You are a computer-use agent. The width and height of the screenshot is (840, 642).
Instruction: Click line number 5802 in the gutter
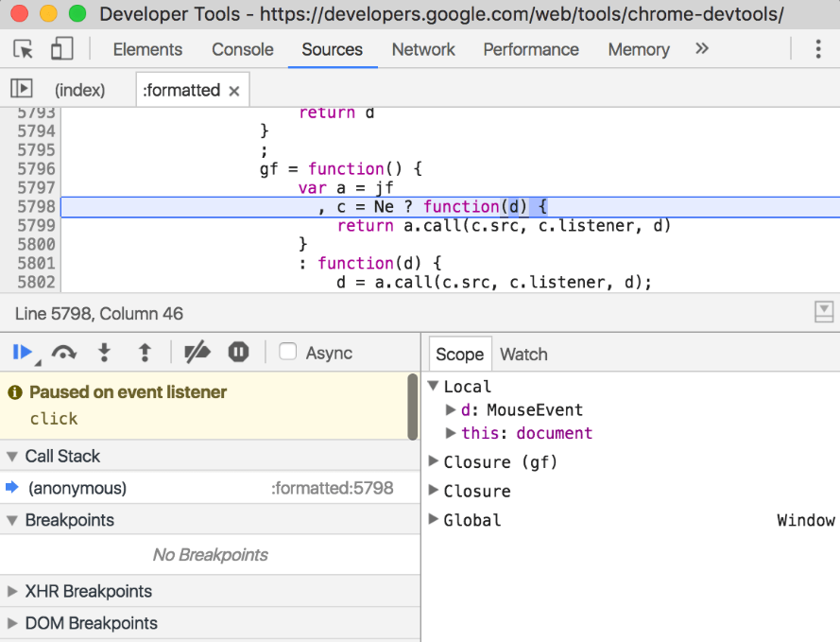click(36, 283)
